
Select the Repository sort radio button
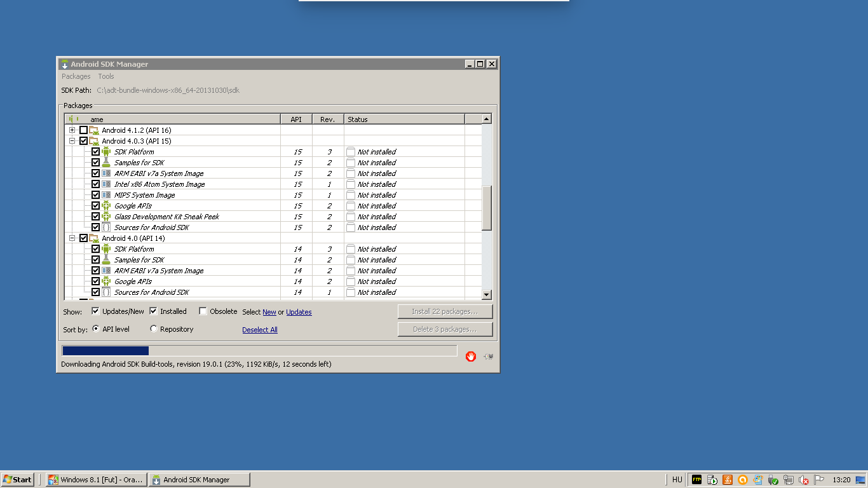coord(154,329)
